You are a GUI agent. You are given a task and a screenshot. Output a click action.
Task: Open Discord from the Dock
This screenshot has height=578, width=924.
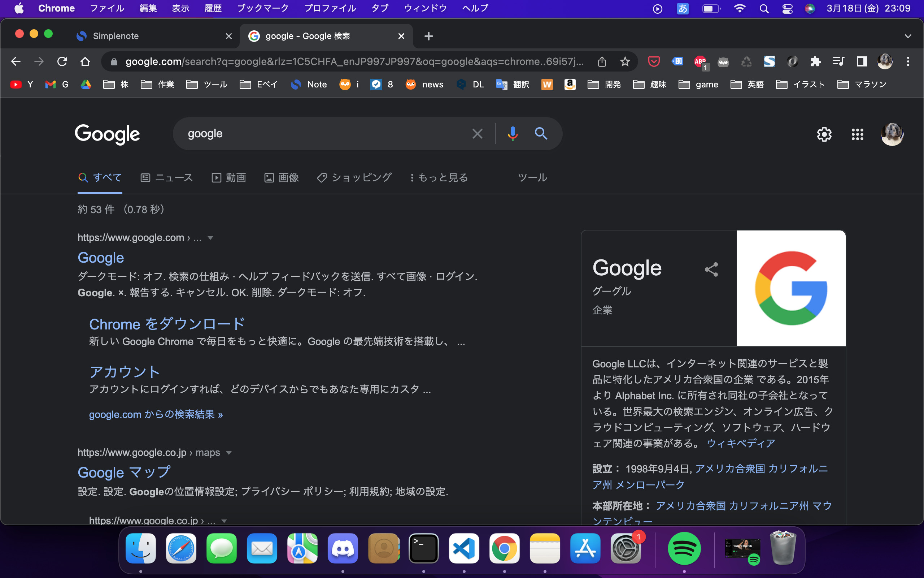coord(343,549)
